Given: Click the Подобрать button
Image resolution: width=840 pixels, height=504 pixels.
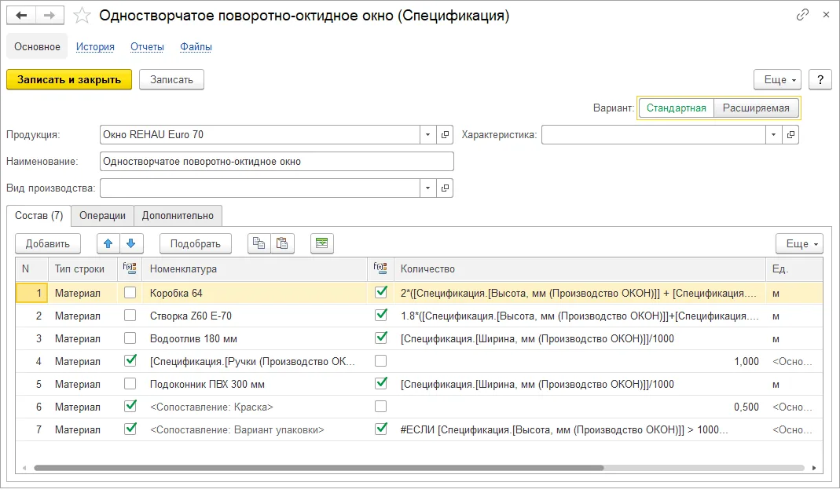Looking at the screenshot, I should pyautogui.click(x=196, y=243).
